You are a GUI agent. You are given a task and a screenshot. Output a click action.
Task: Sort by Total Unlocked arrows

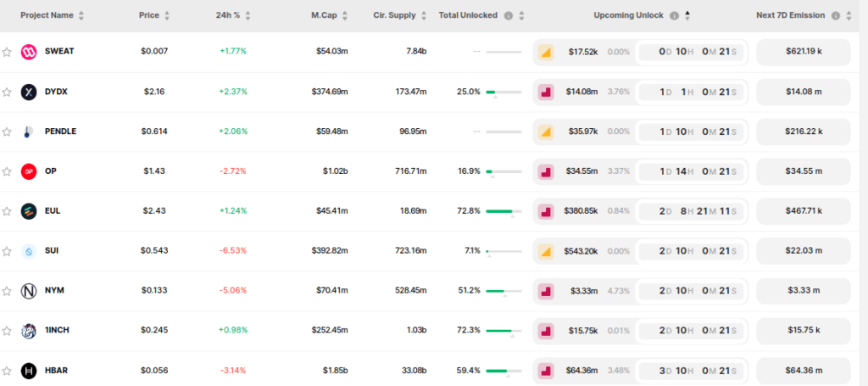521,15
